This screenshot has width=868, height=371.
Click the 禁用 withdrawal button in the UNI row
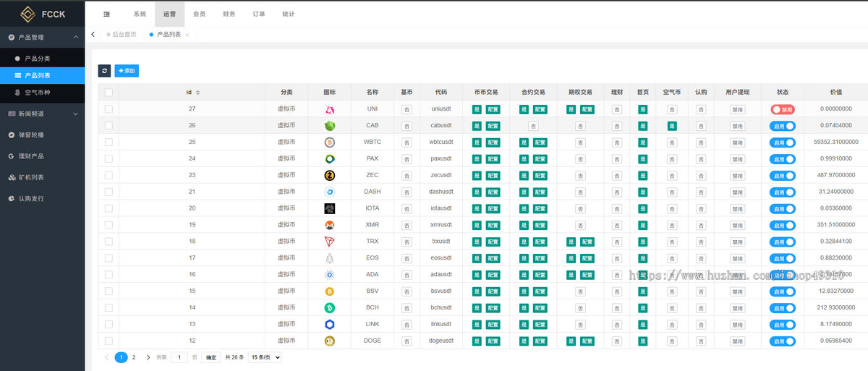click(x=737, y=109)
